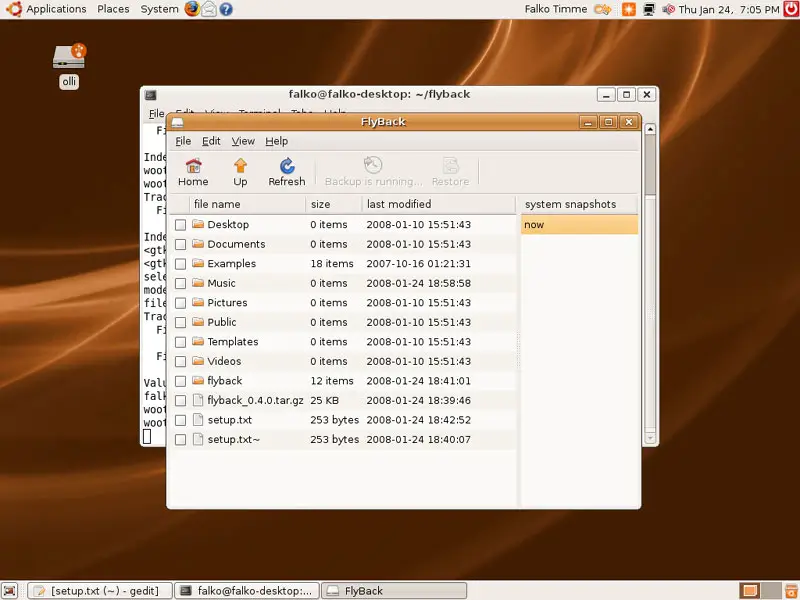
Task: Click the setup.txt file icon
Action: (x=198, y=419)
